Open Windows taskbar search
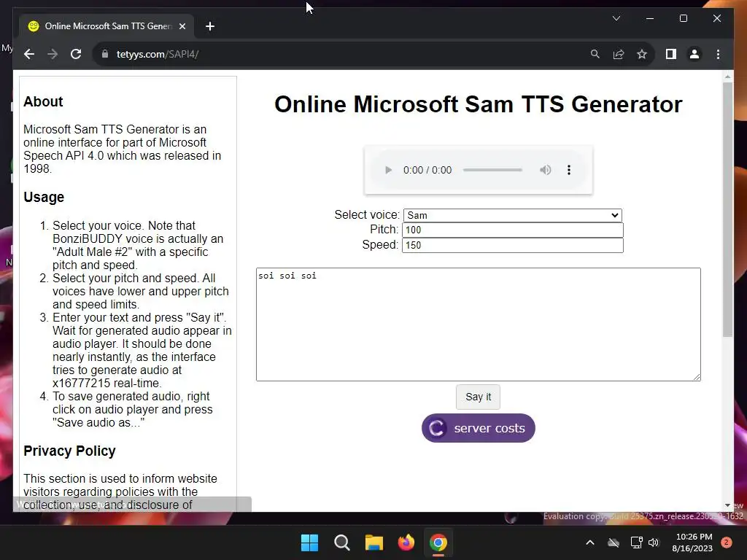This screenshot has height=560, width=747. tap(341, 542)
